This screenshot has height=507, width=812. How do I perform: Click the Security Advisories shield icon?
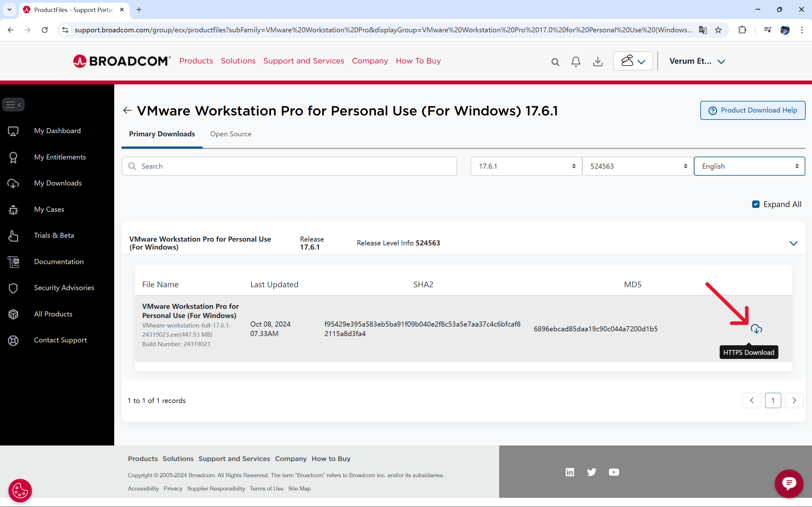pyautogui.click(x=13, y=288)
